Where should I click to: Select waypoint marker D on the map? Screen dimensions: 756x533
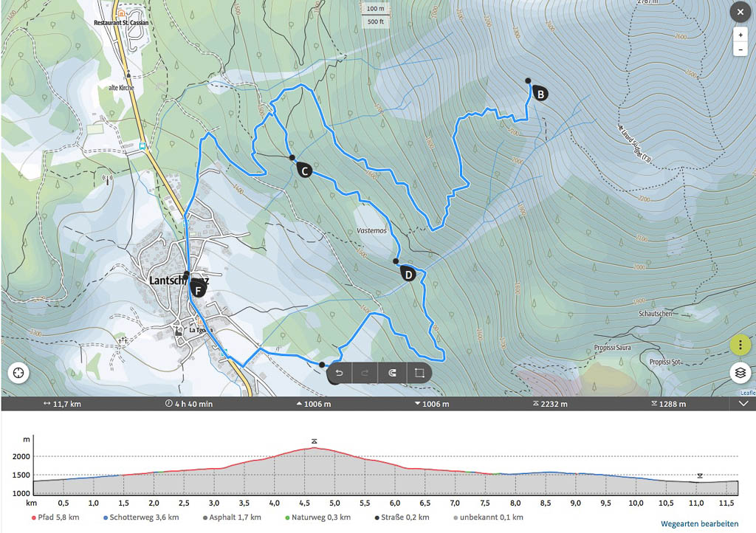pyautogui.click(x=408, y=275)
